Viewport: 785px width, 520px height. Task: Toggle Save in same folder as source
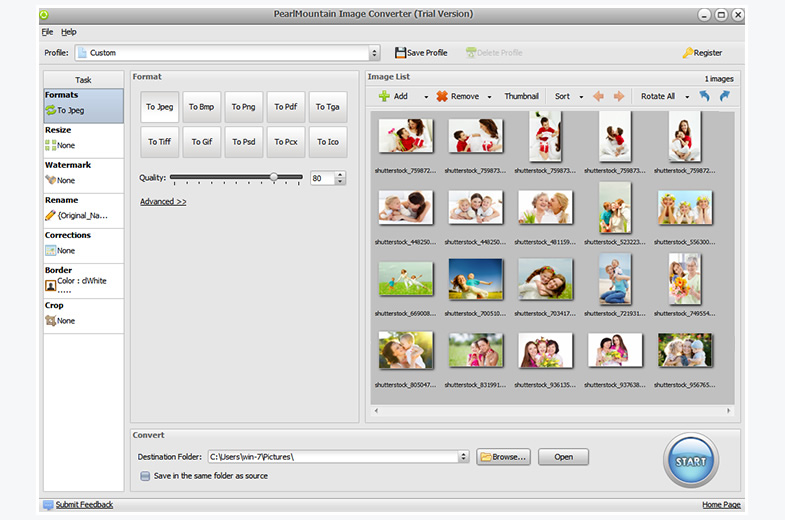(145, 476)
